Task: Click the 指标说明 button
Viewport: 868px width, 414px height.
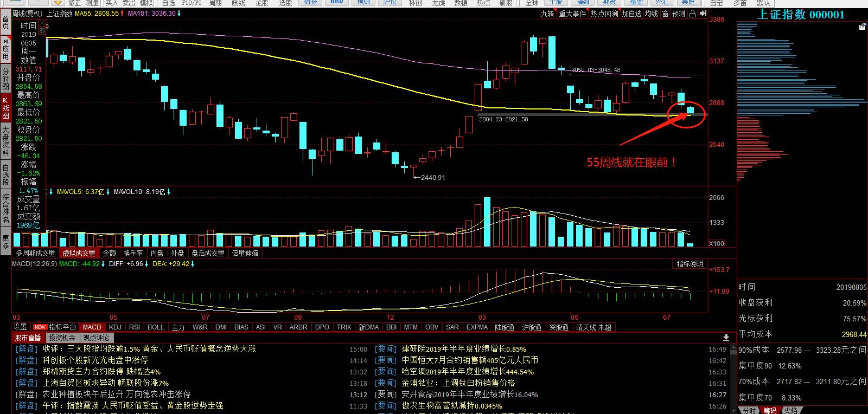Action: [x=690, y=264]
